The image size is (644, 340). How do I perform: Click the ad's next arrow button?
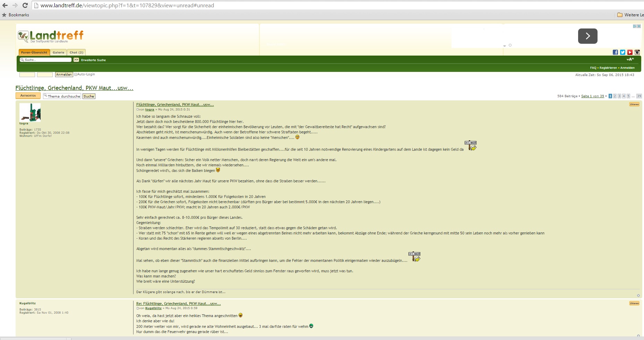pos(587,36)
